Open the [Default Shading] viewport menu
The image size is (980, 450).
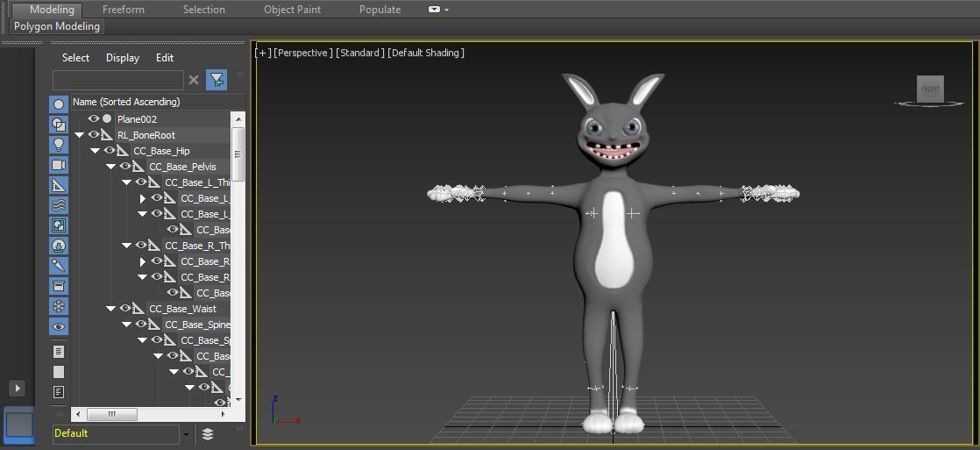click(426, 53)
